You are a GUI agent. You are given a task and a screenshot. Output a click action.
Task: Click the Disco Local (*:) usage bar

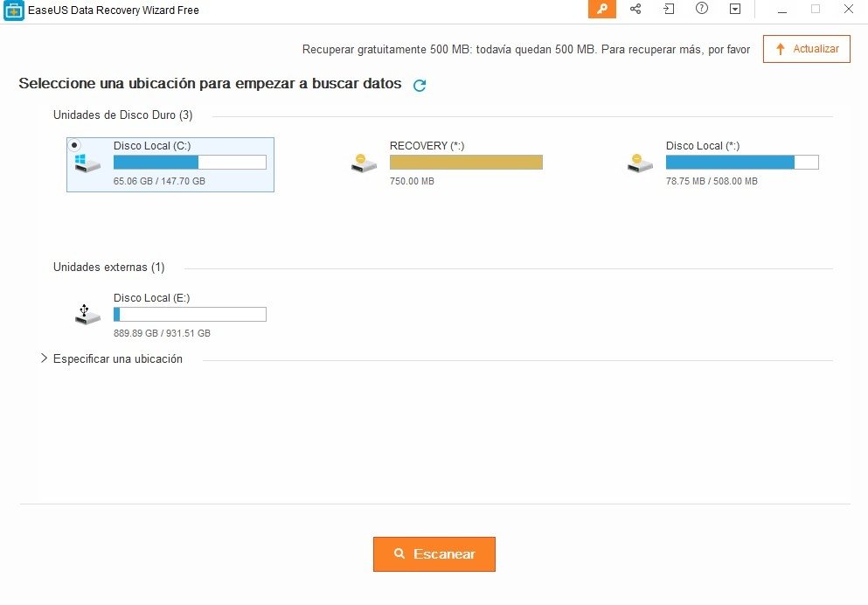click(x=742, y=163)
